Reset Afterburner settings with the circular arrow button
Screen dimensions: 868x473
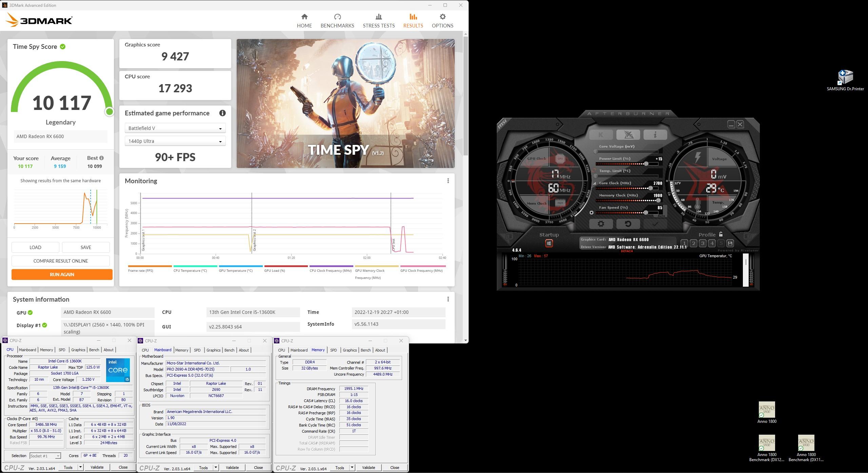click(628, 224)
